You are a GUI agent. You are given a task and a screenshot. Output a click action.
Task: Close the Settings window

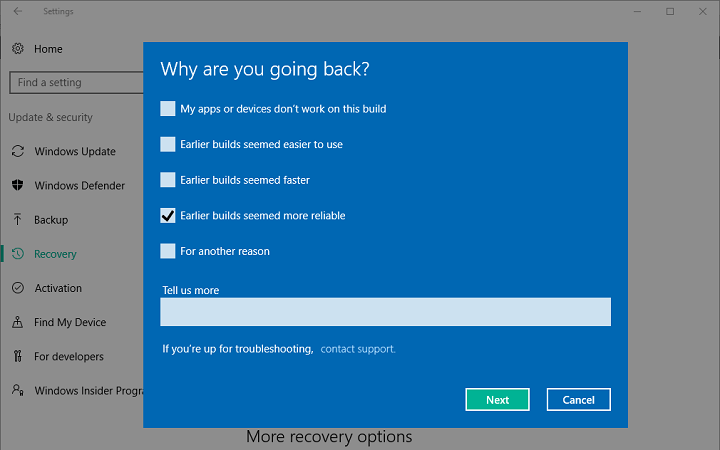tap(703, 11)
